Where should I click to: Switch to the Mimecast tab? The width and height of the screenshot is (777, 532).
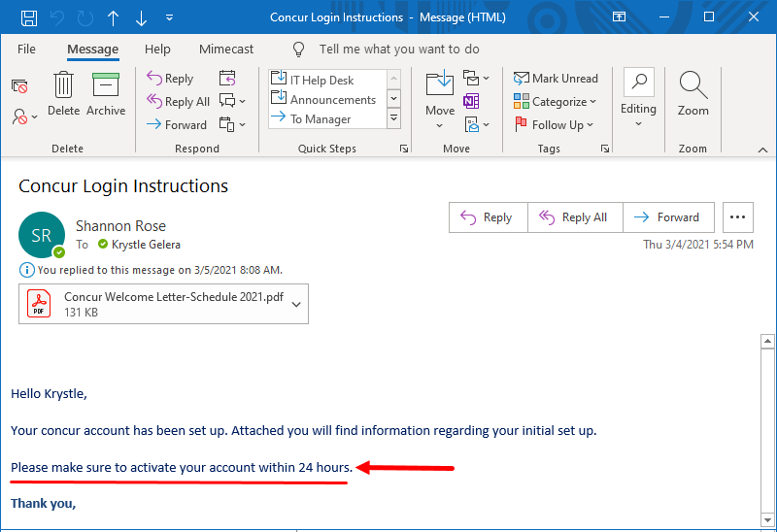click(226, 50)
